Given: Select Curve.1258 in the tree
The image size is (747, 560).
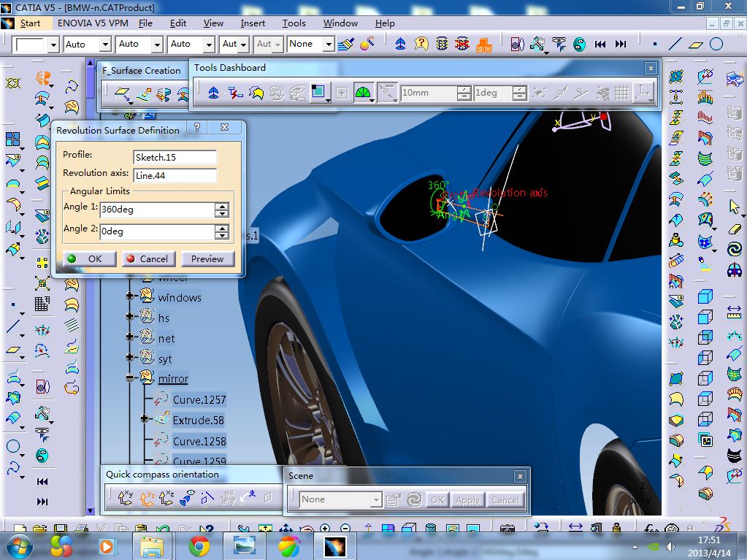Looking at the screenshot, I should [x=199, y=442].
